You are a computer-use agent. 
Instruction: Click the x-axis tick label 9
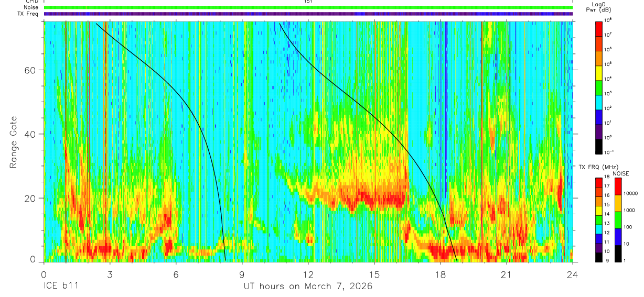point(242,274)
